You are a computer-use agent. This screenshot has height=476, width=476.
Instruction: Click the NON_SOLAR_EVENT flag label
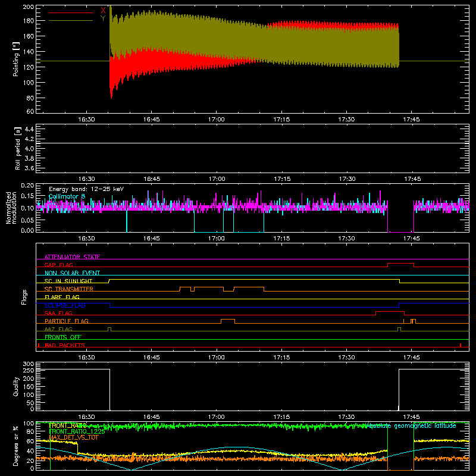pyautogui.click(x=72, y=273)
